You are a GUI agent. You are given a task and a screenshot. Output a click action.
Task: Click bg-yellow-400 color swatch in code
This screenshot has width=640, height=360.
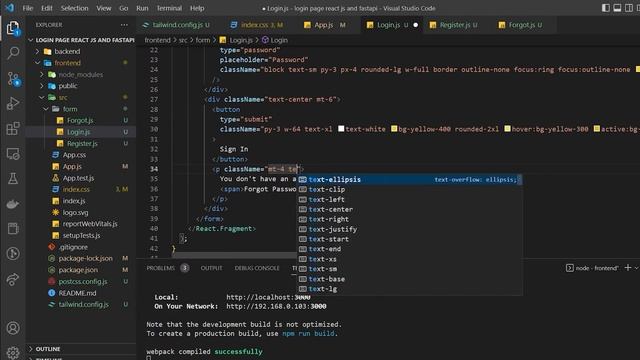[394, 129]
